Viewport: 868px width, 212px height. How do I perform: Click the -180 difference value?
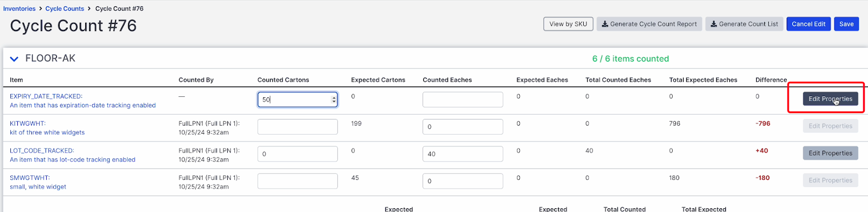pyautogui.click(x=763, y=178)
